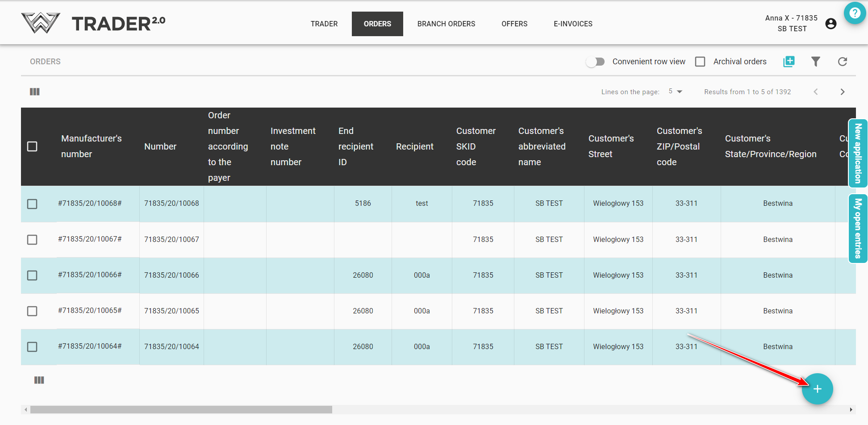Expand the New application side panel

pyautogui.click(x=857, y=153)
